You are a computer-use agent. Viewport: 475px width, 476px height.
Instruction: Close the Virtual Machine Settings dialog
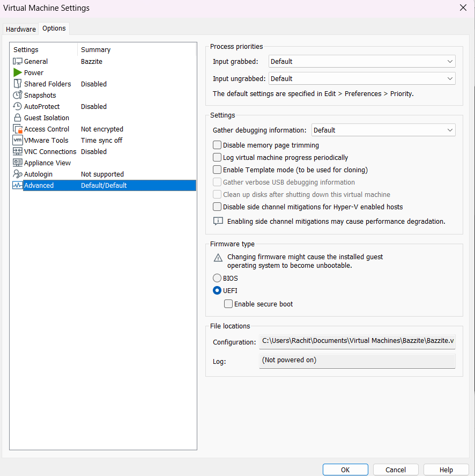pyautogui.click(x=463, y=8)
